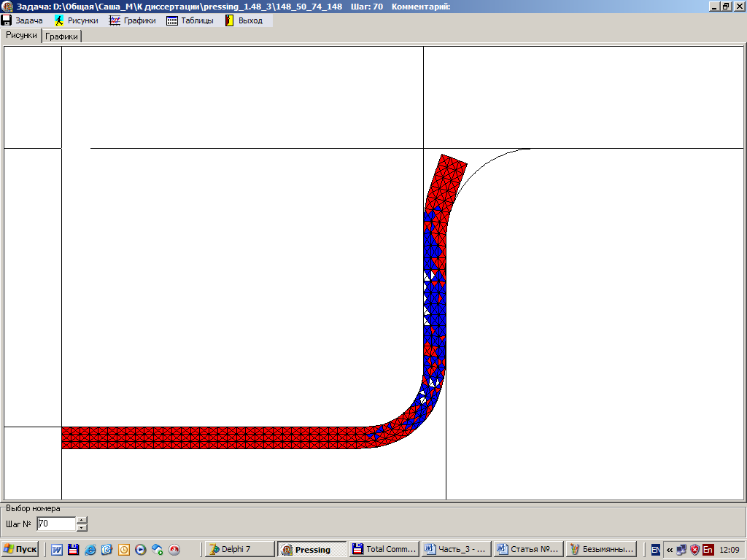Switch to the Графики tab

coord(61,36)
